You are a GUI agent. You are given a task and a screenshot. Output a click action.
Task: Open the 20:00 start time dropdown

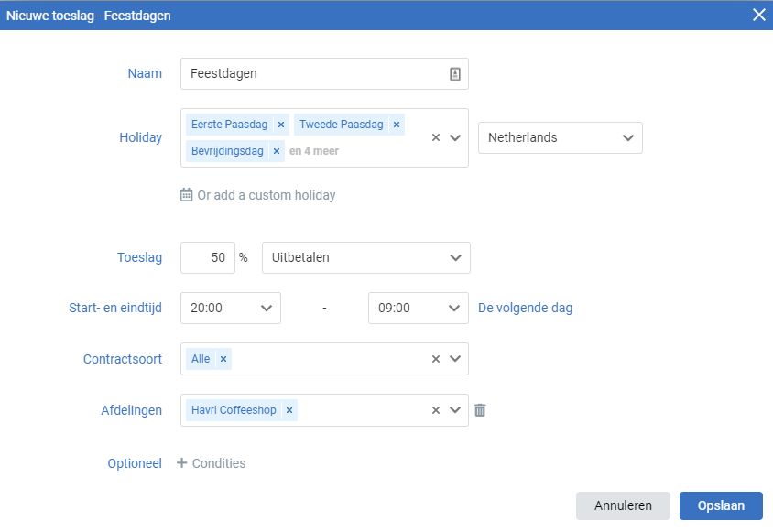(231, 309)
